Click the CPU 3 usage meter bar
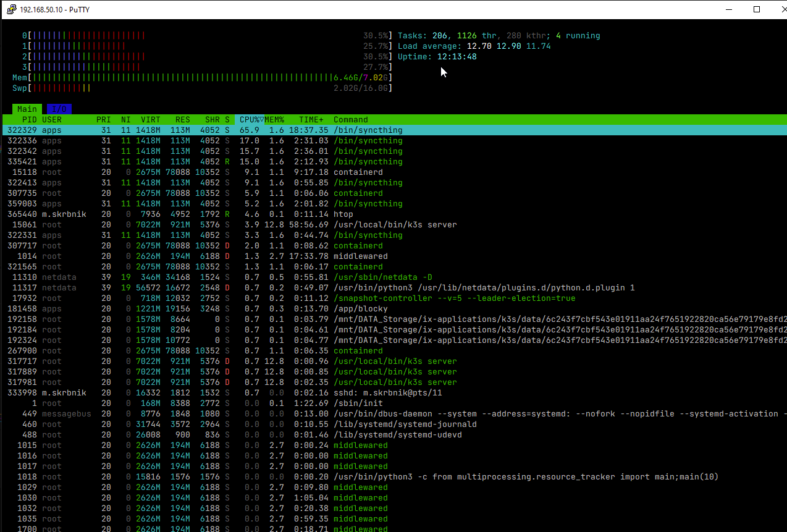The width and height of the screenshot is (787, 532). click(x=208, y=67)
